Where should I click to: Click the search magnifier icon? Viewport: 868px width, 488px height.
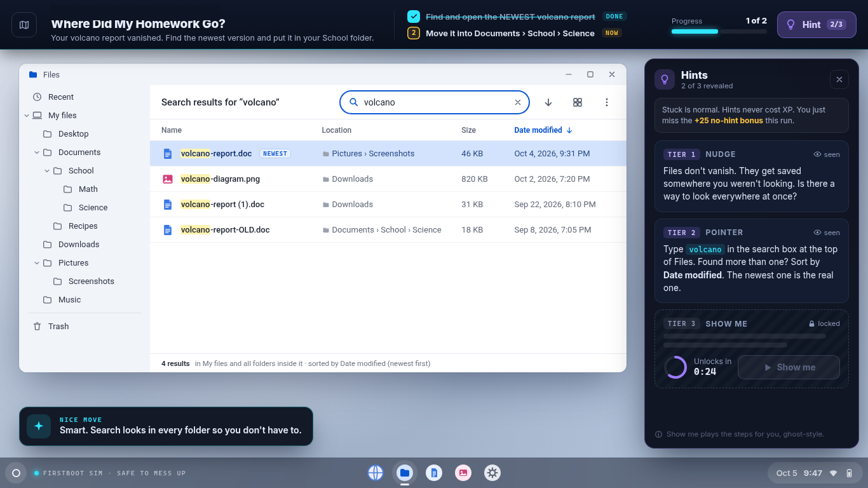354,102
